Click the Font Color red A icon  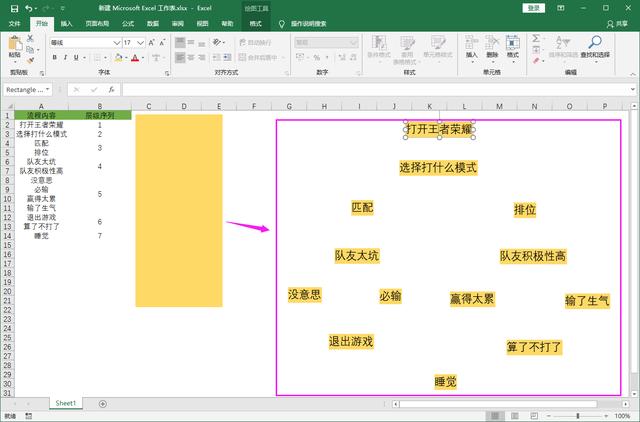[x=135, y=58]
